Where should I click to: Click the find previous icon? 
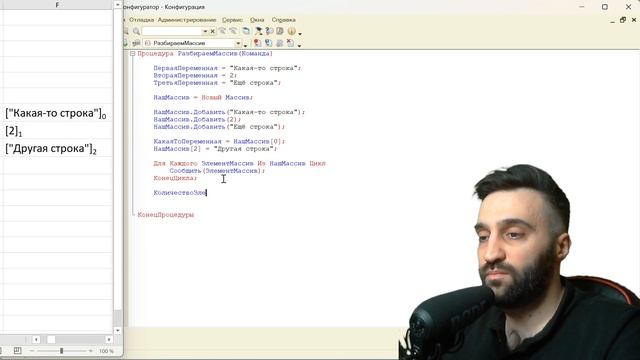222,31
